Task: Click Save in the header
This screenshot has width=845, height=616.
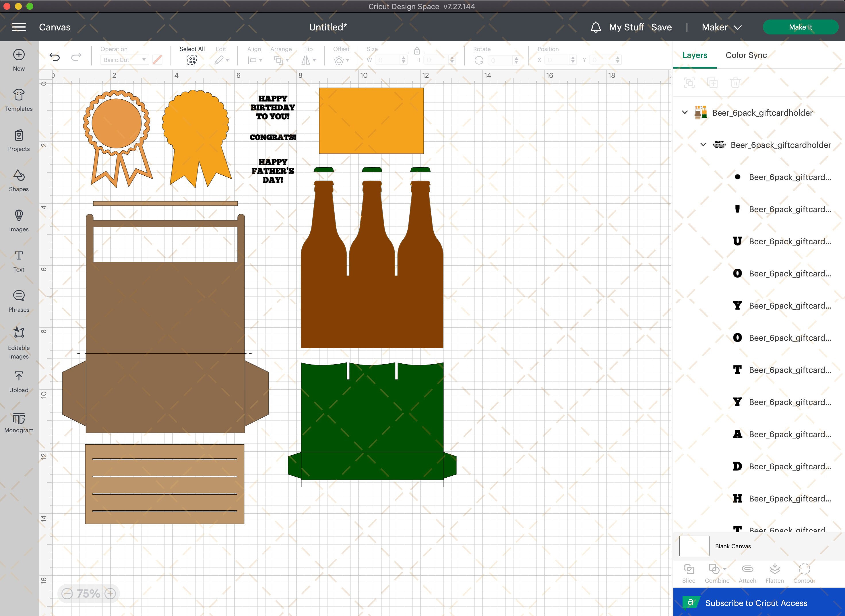Action: 662,27
